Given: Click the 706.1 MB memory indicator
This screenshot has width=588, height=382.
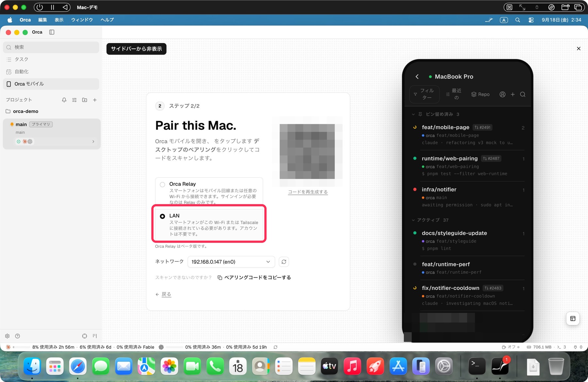Looking at the screenshot, I should (x=539, y=347).
